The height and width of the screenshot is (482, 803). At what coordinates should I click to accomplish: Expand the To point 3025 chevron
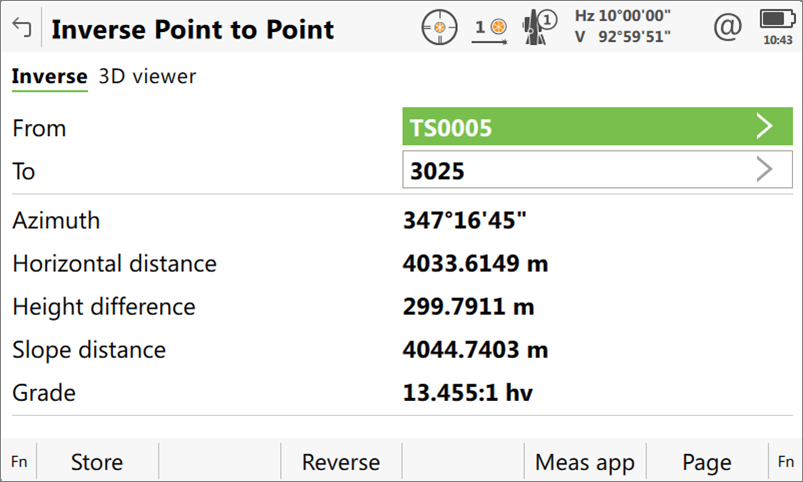pos(764,170)
